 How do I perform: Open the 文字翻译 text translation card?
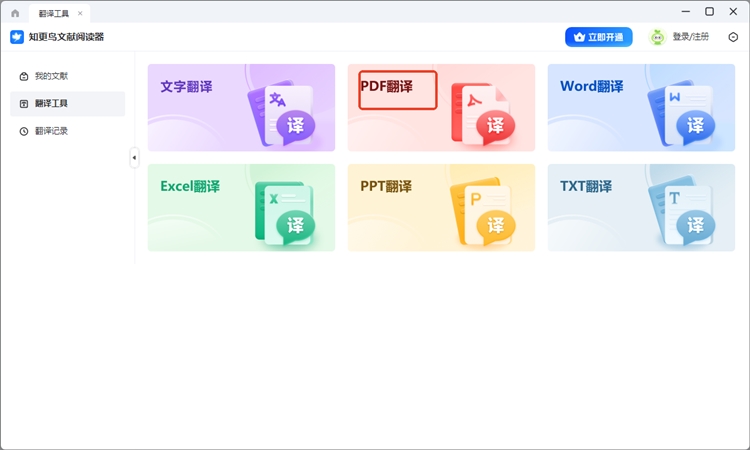pyautogui.click(x=241, y=108)
